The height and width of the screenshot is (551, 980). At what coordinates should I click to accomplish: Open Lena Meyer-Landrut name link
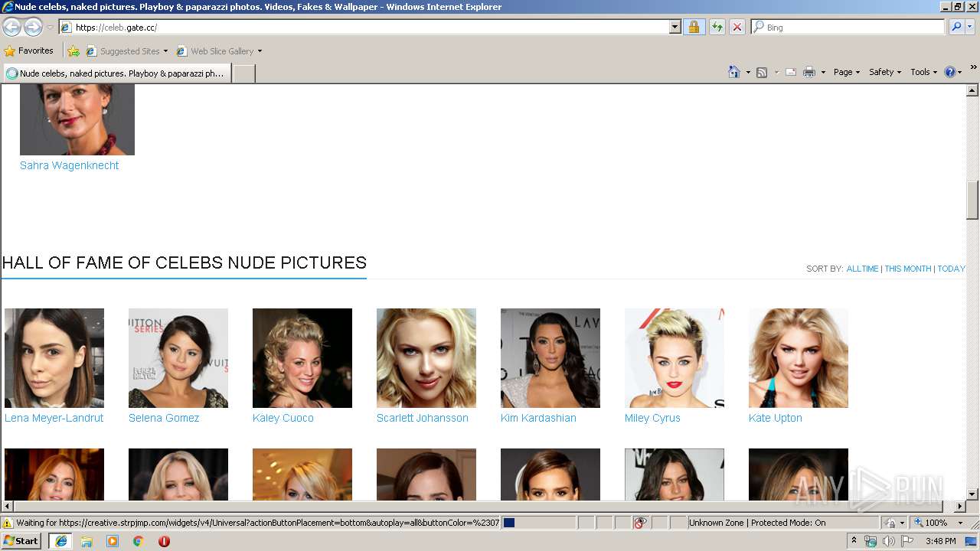(x=54, y=418)
